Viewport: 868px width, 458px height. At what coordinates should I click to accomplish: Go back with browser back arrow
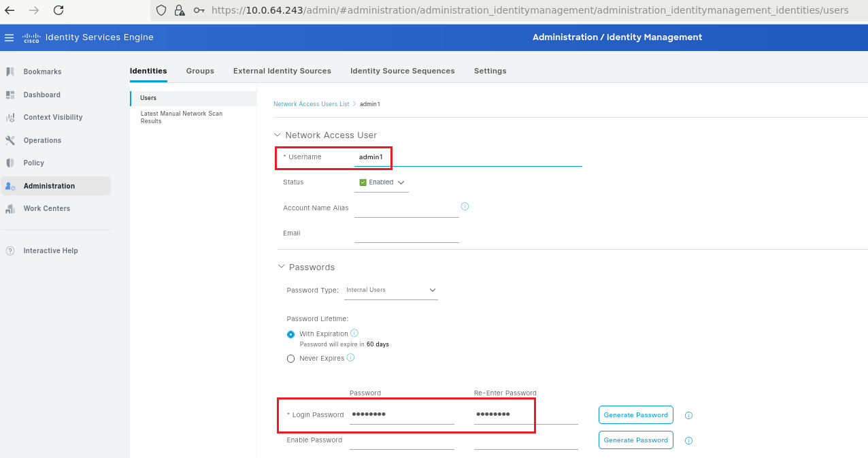10,10
